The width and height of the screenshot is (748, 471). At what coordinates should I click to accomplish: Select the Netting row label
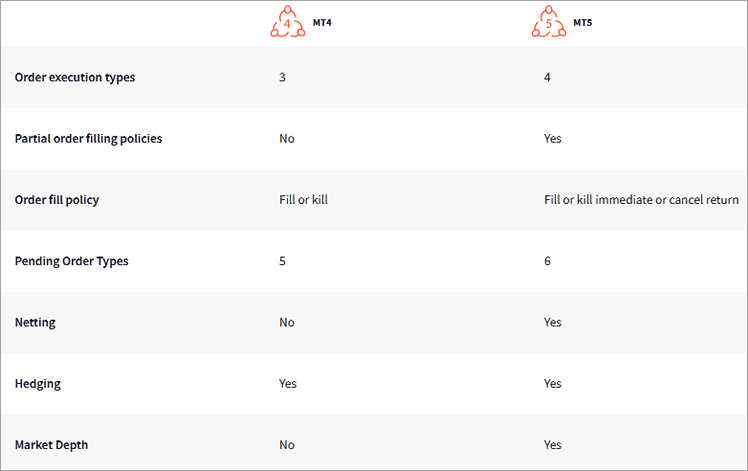tap(35, 322)
